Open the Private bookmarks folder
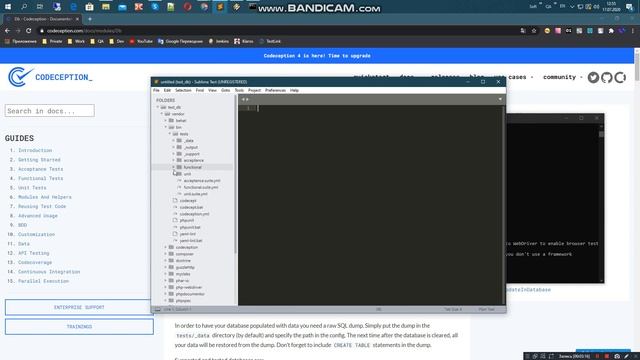640x360 pixels. point(52,41)
